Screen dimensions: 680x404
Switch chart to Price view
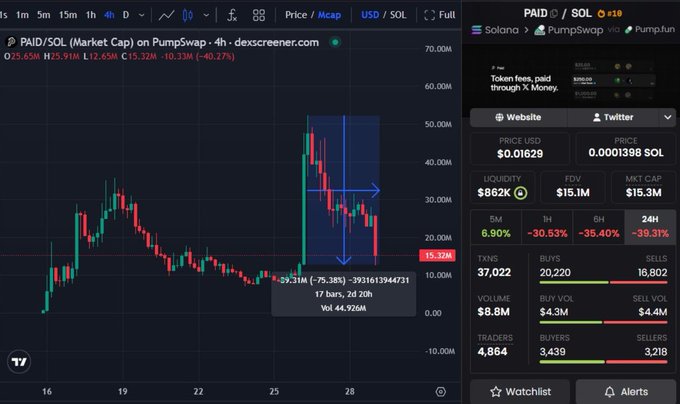click(296, 15)
